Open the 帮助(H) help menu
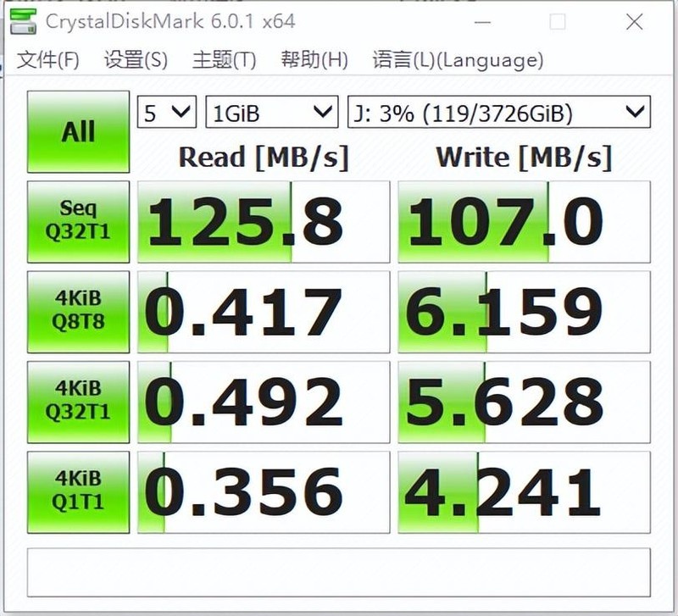Image resolution: width=678 pixels, height=616 pixels. pos(306,60)
